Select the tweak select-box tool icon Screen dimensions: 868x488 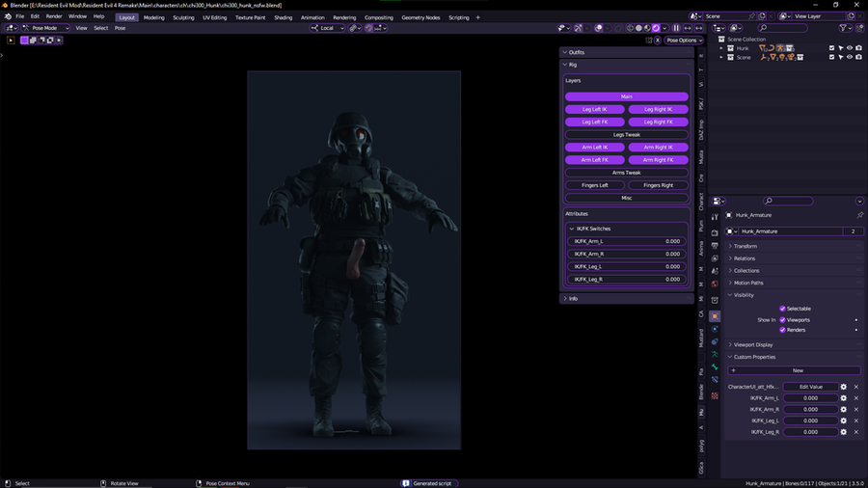point(11,40)
